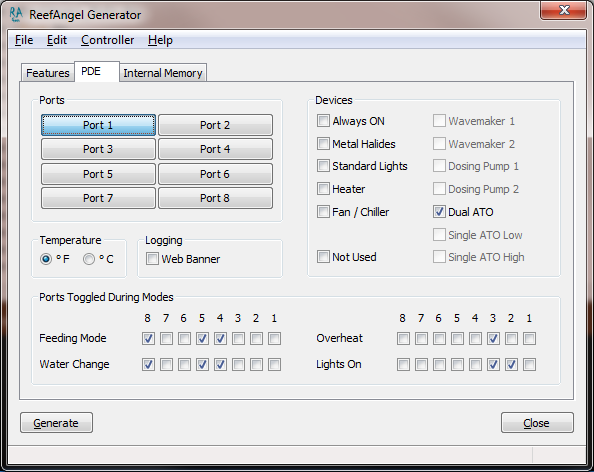
Task: Toggle Feeding Mode port 3 checkbox
Action: [x=238, y=338]
